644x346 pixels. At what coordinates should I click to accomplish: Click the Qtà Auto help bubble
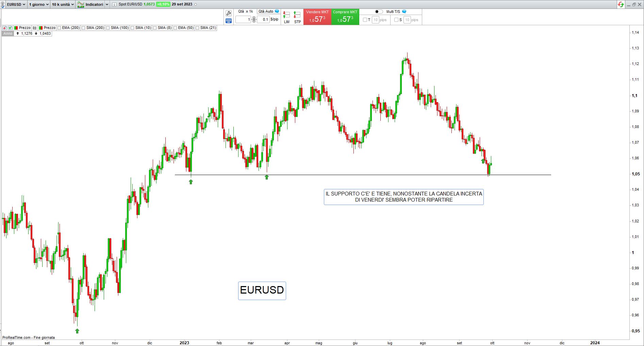pos(277,12)
